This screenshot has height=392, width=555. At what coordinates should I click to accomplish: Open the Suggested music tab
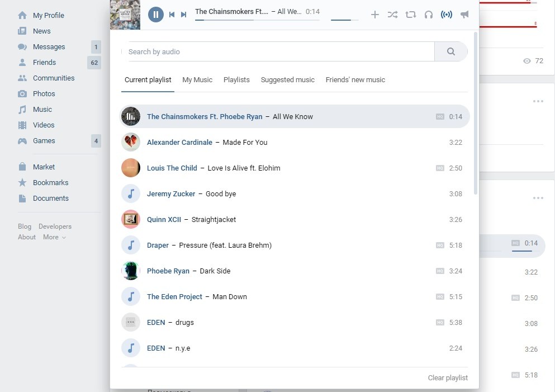point(287,80)
